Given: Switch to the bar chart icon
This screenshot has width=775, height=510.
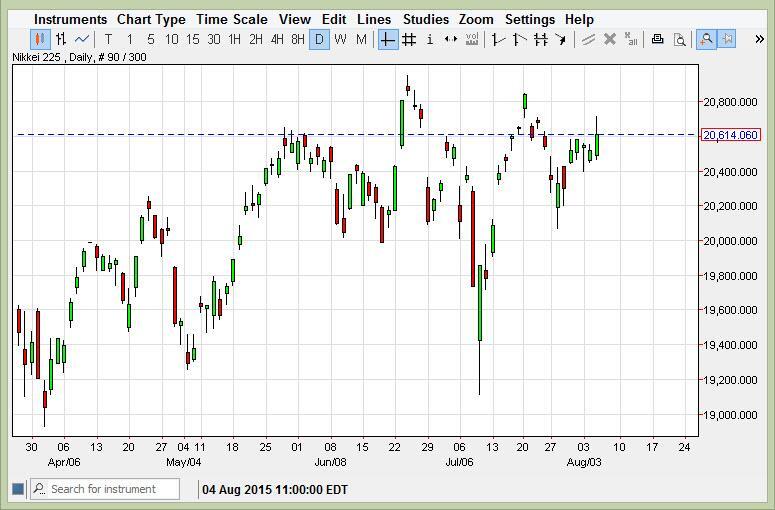Looking at the screenshot, I should click(x=61, y=40).
